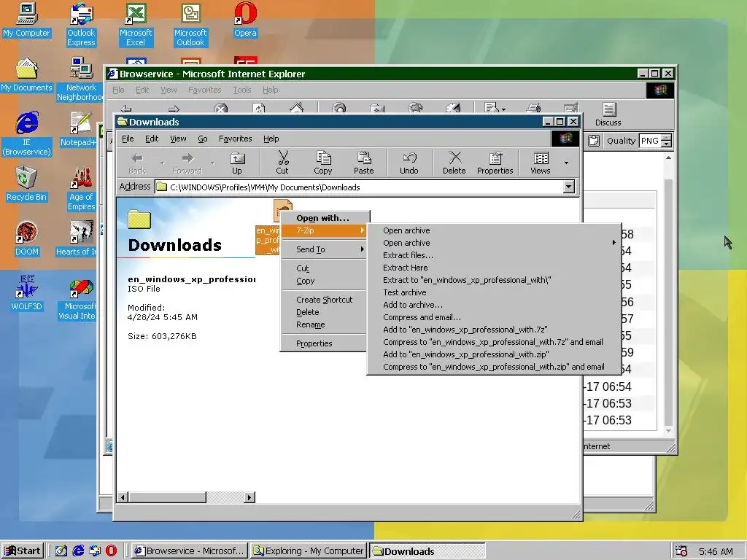
Task: Adjust the Quality PNG spinner
Action: [x=667, y=141]
